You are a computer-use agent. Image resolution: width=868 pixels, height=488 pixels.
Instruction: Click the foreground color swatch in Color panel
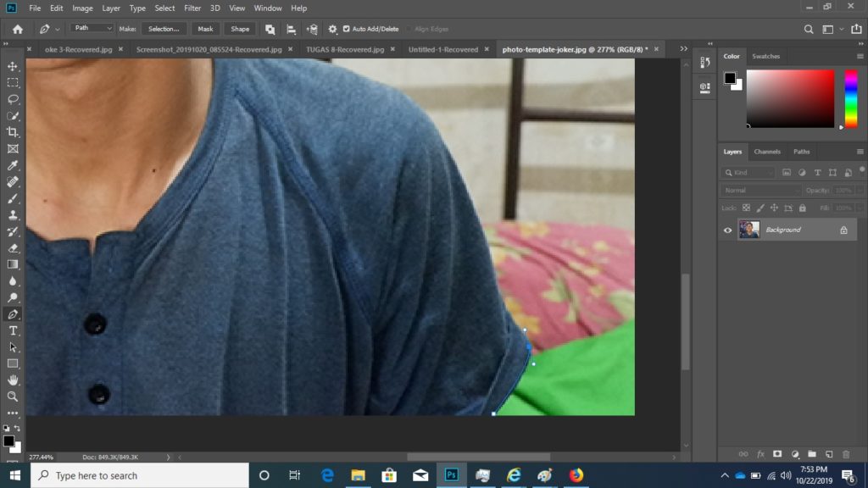click(730, 78)
